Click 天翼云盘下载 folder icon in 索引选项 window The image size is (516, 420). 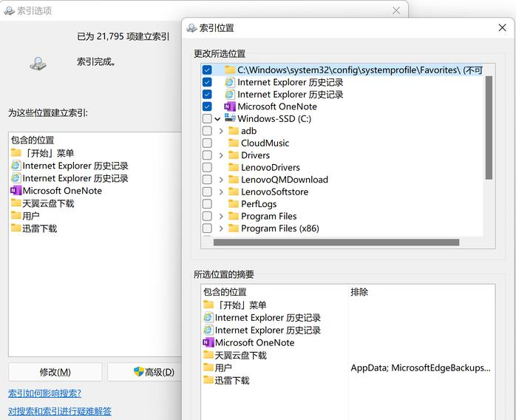pyautogui.click(x=16, y=203)
